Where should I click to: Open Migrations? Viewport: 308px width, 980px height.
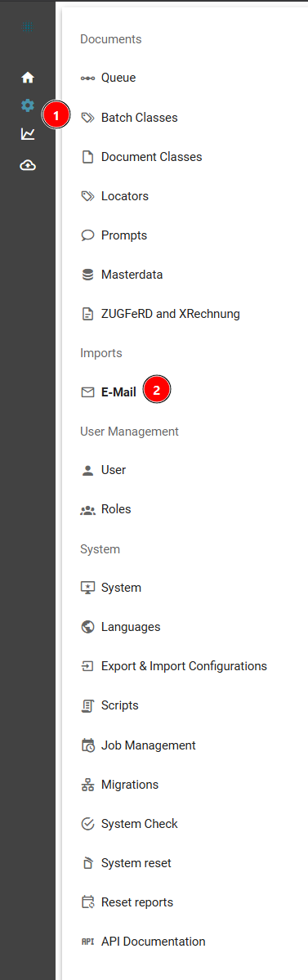[x=130, y=785]
